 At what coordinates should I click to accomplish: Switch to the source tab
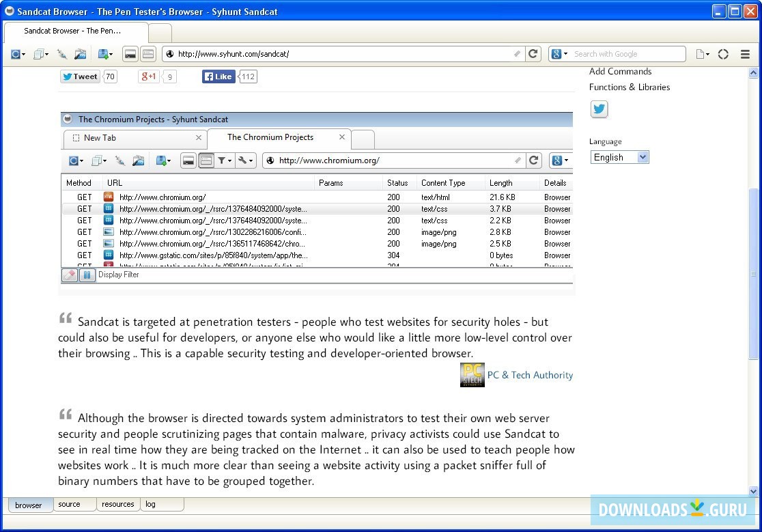tap(70, 504)
